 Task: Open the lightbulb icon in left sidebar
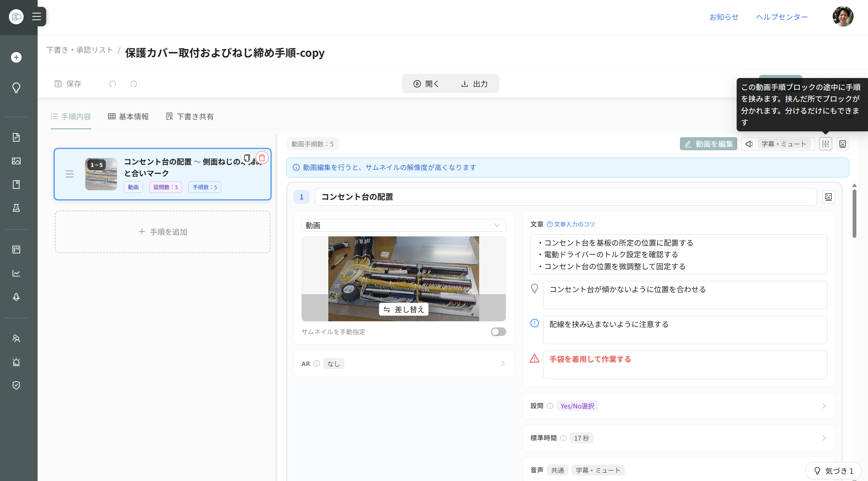16,88
